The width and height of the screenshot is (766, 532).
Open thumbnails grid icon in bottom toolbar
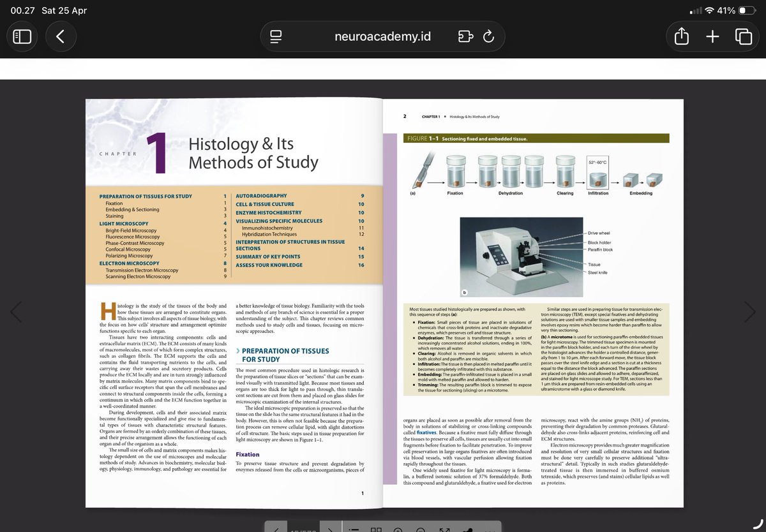point(377,529)
